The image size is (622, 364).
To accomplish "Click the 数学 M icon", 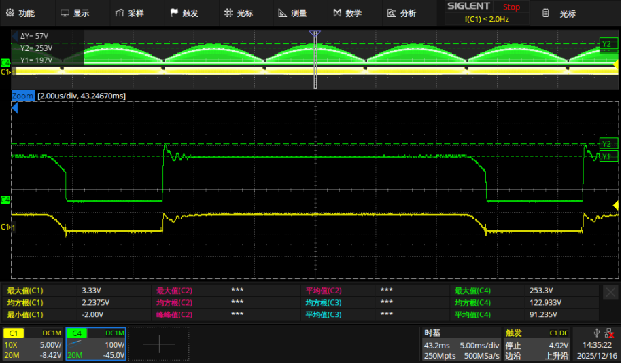I will [337, 13].
